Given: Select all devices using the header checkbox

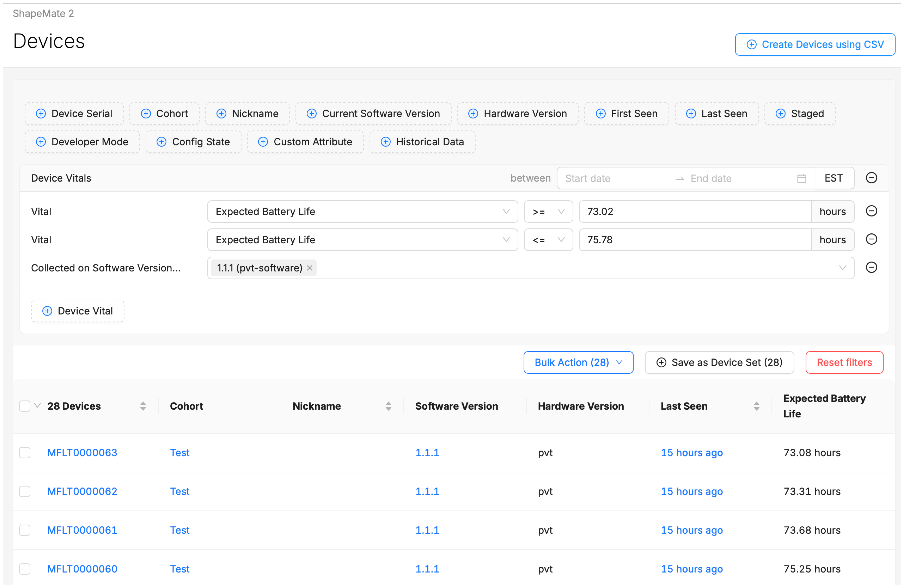Looking at the screenshot, I should coord(24,406).
